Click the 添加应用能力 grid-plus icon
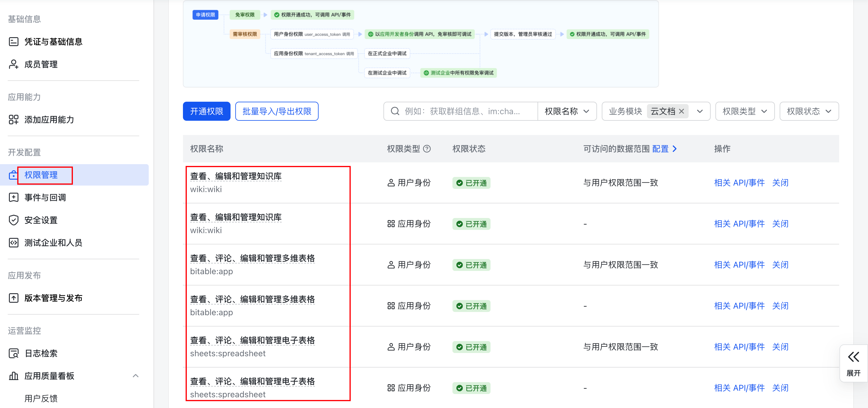This screenshot has height=408, width=868. coord(13,120)
